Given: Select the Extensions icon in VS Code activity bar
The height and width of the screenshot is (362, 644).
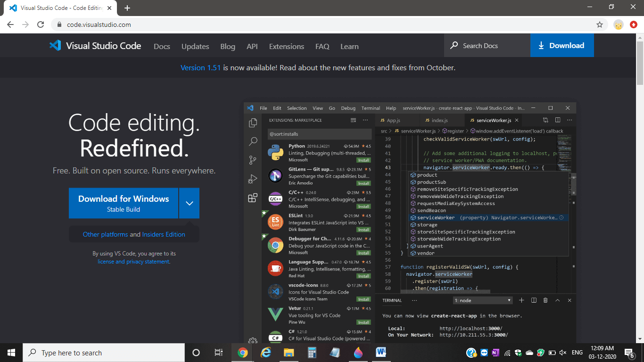Looking at the screenshot, I should [253, 197].
